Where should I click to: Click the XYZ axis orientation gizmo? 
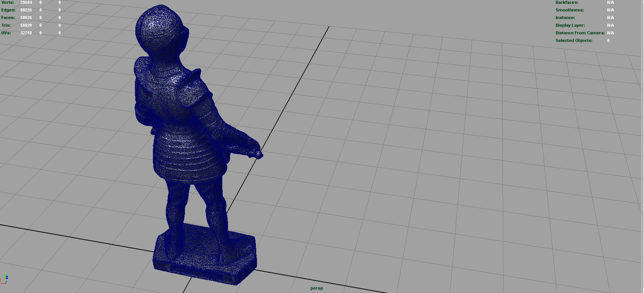click(x=4, y=279)
